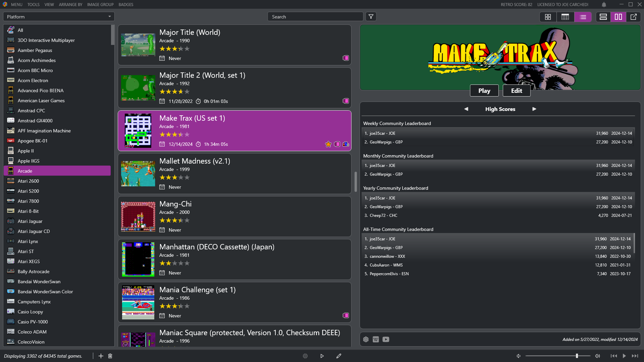Click the game list scrollbar
The height and width of the screenshot is (362, 644).
(356, 182)
